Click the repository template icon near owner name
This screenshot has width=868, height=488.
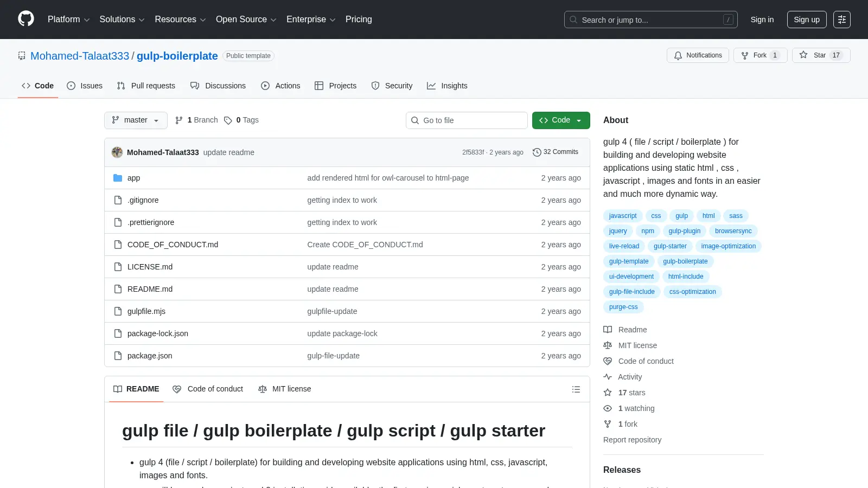coord(22,56)
